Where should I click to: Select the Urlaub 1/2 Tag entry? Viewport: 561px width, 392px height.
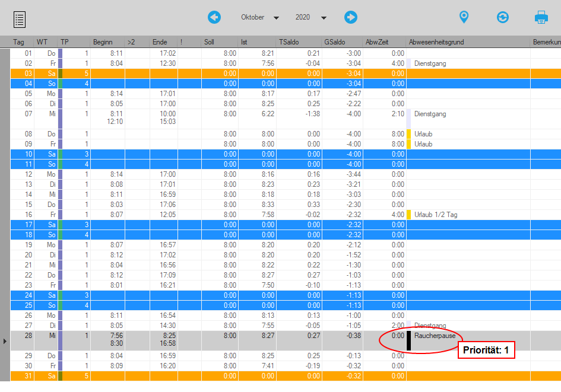tap(436, 215)
